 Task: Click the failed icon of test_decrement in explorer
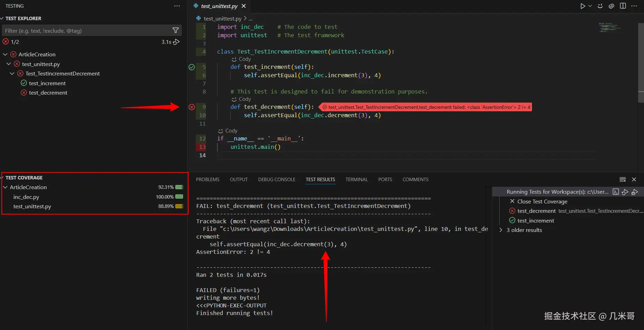pyautogui.click(x=24, y=92)
